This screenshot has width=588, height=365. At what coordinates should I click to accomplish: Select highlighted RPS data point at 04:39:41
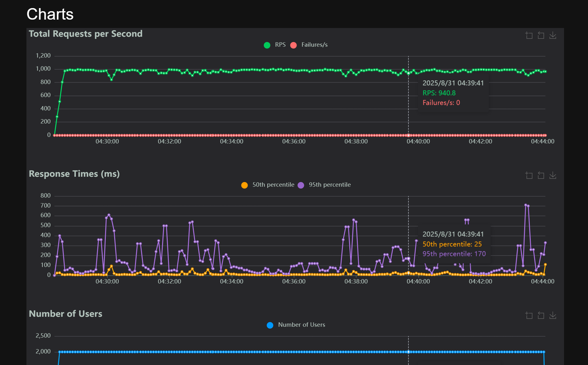(x=408, y=73)
